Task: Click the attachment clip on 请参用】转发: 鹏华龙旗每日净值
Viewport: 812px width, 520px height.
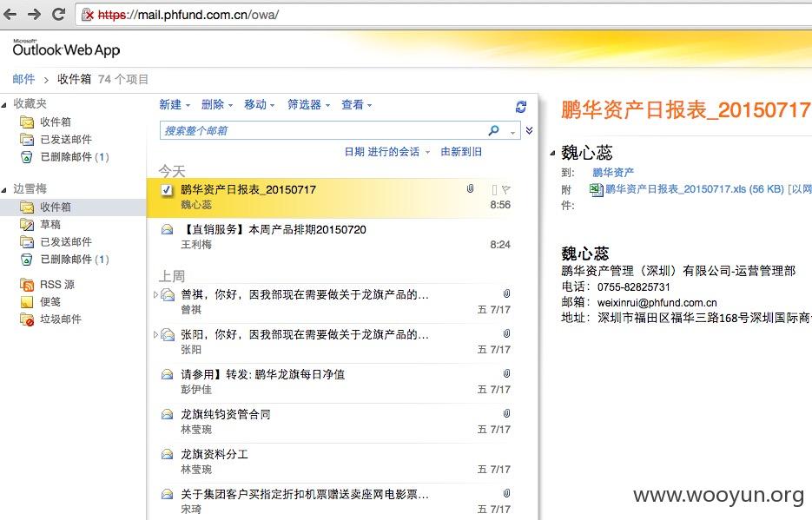Action: 507,373
